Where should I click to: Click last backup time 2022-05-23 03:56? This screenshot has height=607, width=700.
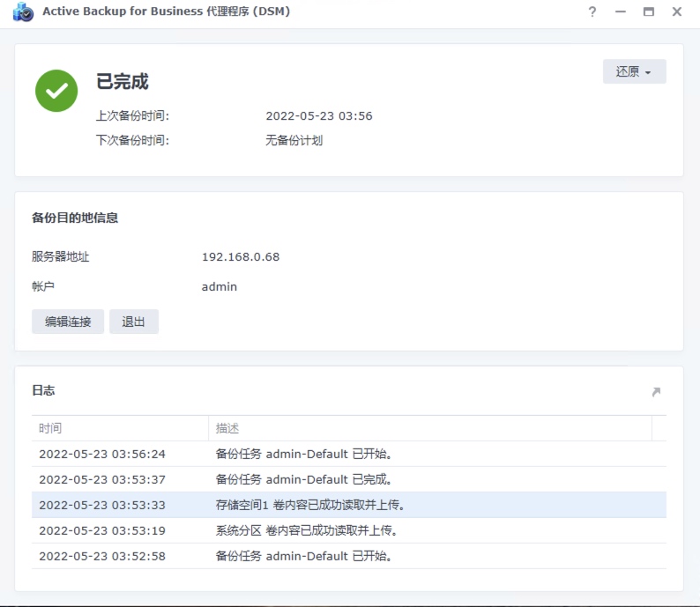coord(319,116)
